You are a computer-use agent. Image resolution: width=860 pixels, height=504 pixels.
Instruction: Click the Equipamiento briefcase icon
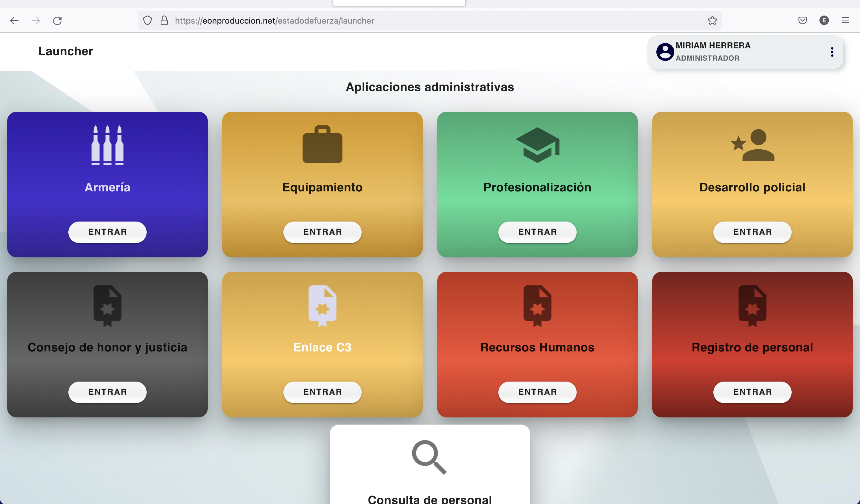[322, 144]
